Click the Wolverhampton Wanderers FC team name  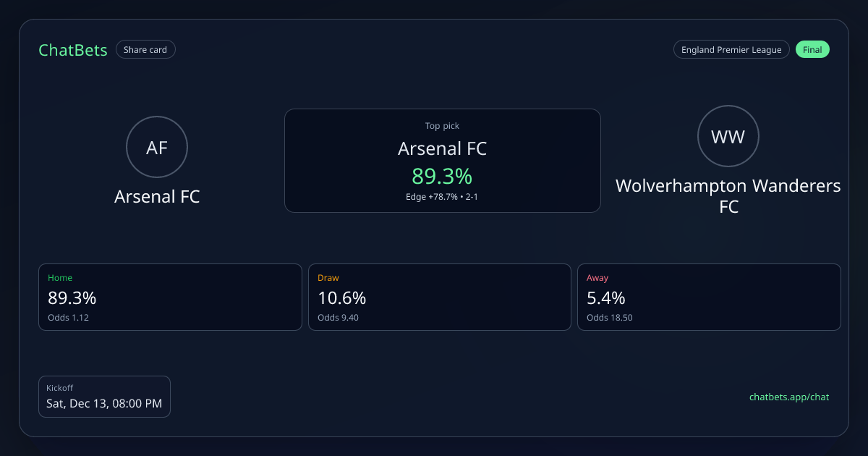pos(728,195)
